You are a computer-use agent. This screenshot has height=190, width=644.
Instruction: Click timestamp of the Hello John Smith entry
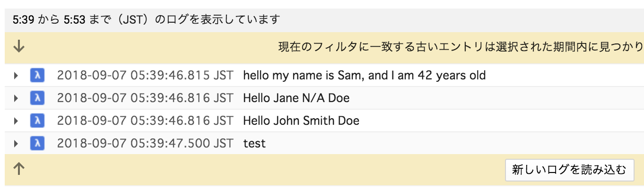145,121
